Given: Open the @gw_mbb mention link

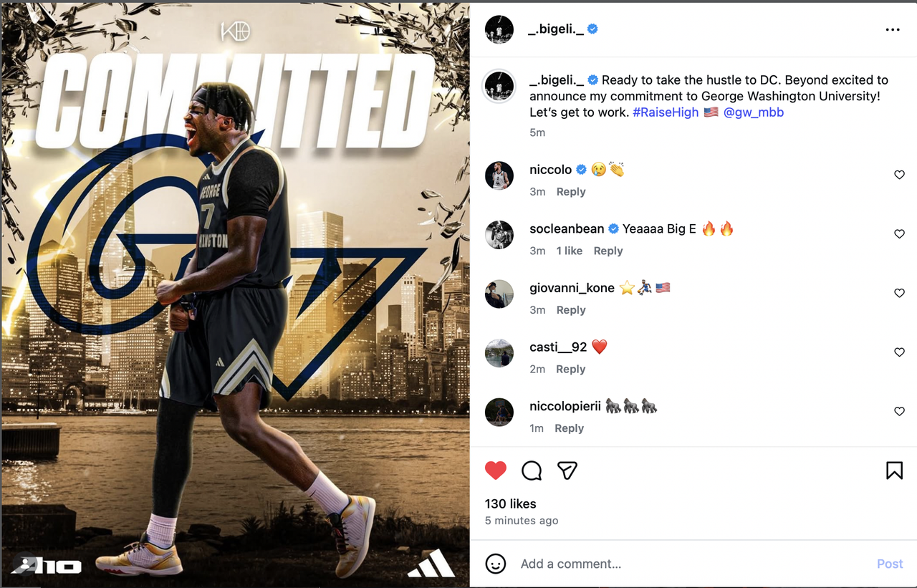Looking at the screenshot, I should coord(754,112).
